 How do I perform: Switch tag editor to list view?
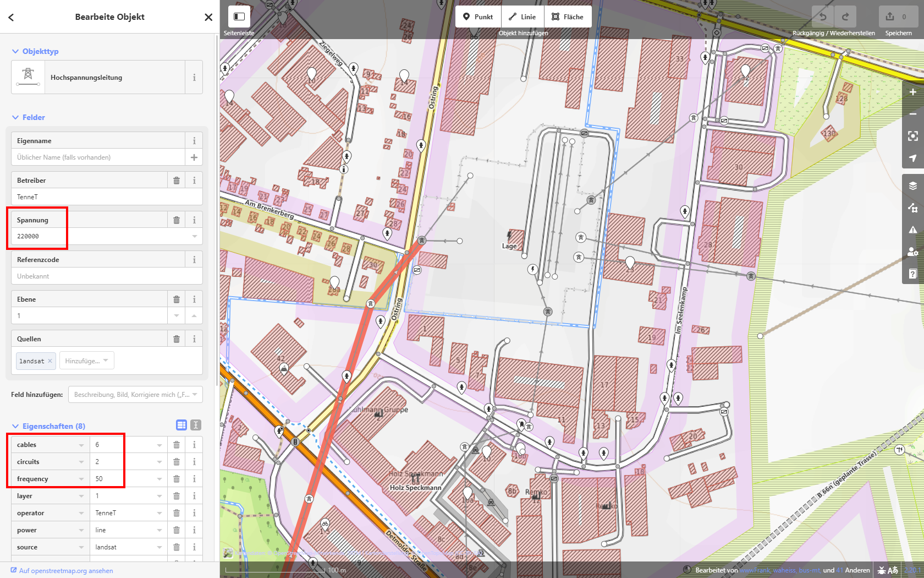182,425
